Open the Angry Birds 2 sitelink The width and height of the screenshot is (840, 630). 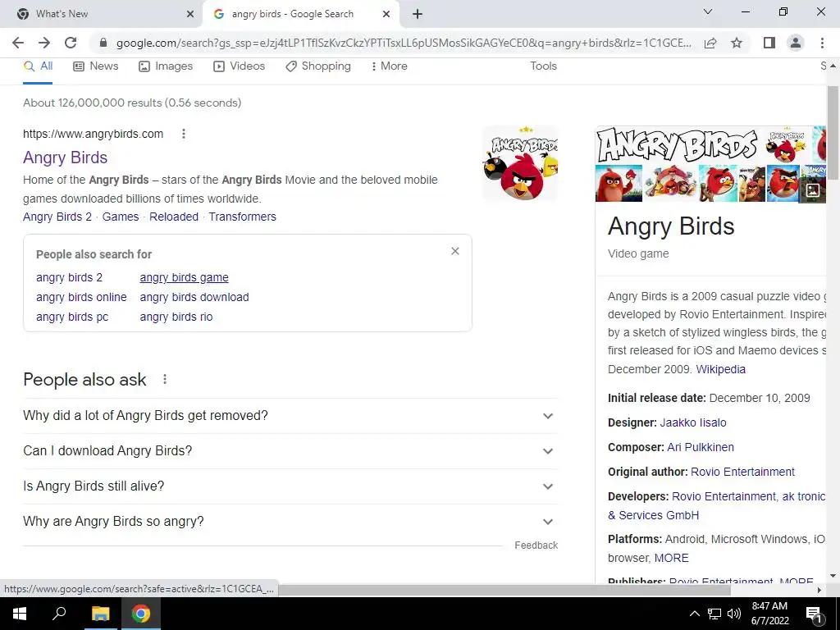57,217
